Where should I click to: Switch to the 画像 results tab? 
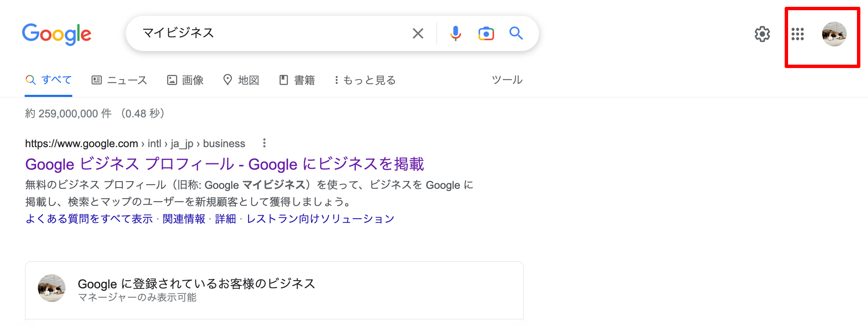(x=185, y=80)
